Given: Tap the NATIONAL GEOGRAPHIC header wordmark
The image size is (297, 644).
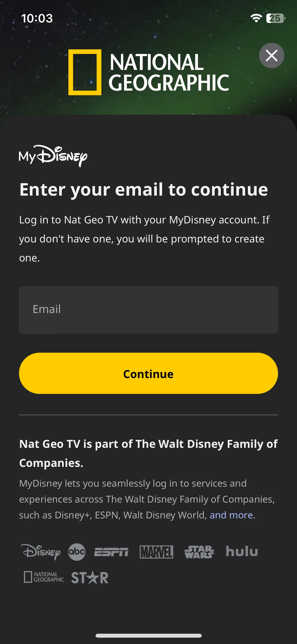Looking at the screenshot, I should click(x=169, y=72).
